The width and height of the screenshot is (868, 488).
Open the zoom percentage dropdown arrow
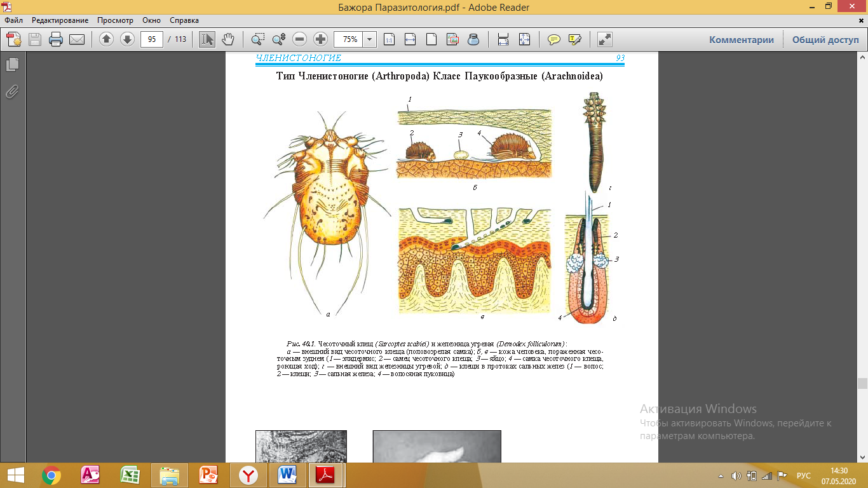pyautogui.click(x=369, y=39)
